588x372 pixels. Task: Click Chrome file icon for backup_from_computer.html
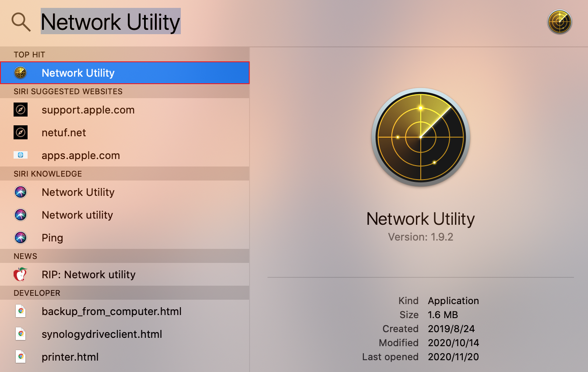click(x=21, y=311)
